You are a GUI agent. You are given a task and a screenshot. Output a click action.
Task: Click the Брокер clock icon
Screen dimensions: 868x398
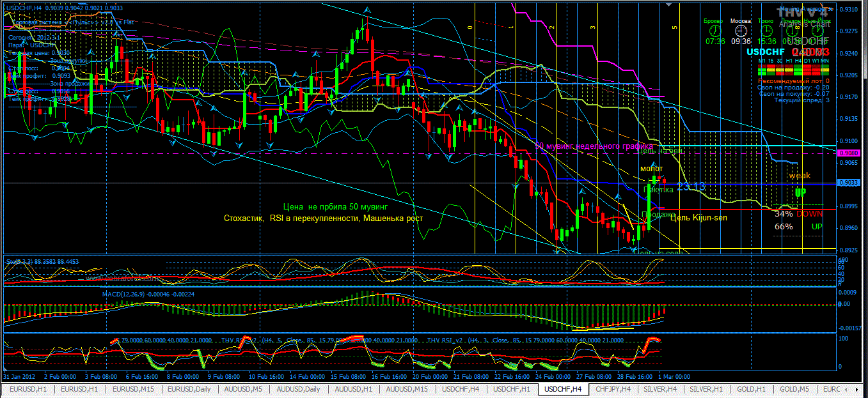point(714,30)
